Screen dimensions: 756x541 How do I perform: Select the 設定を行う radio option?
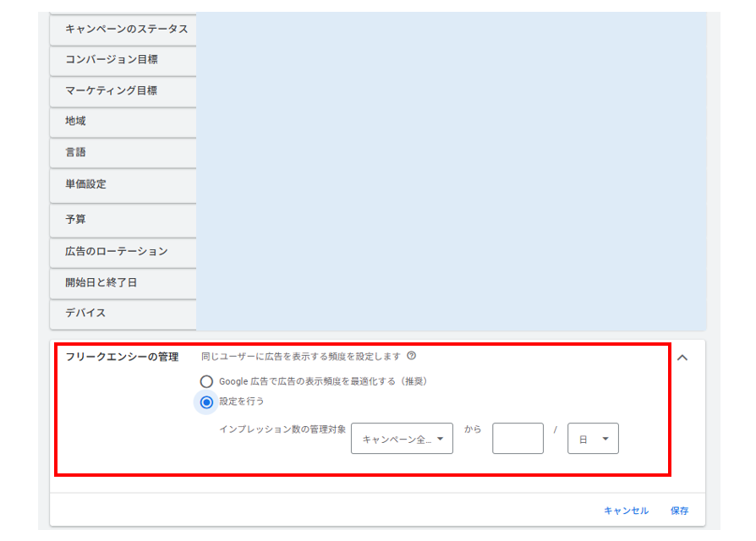[x=206, y=402]
